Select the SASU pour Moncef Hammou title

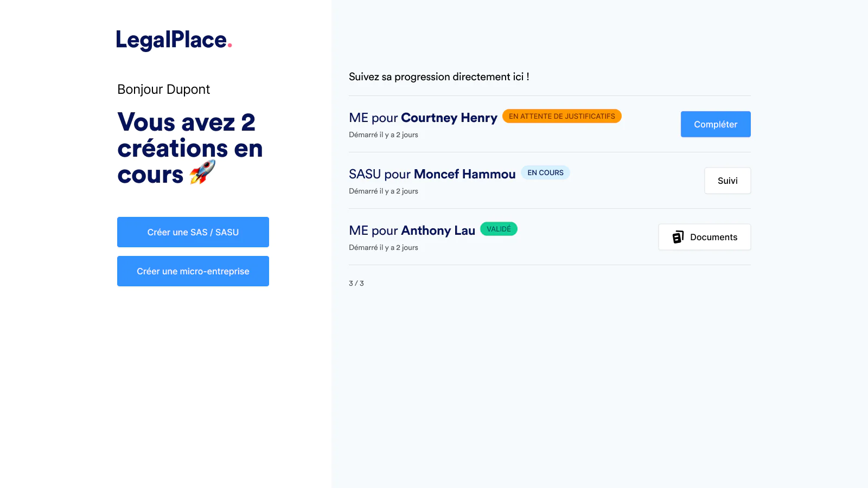[432, 175]
